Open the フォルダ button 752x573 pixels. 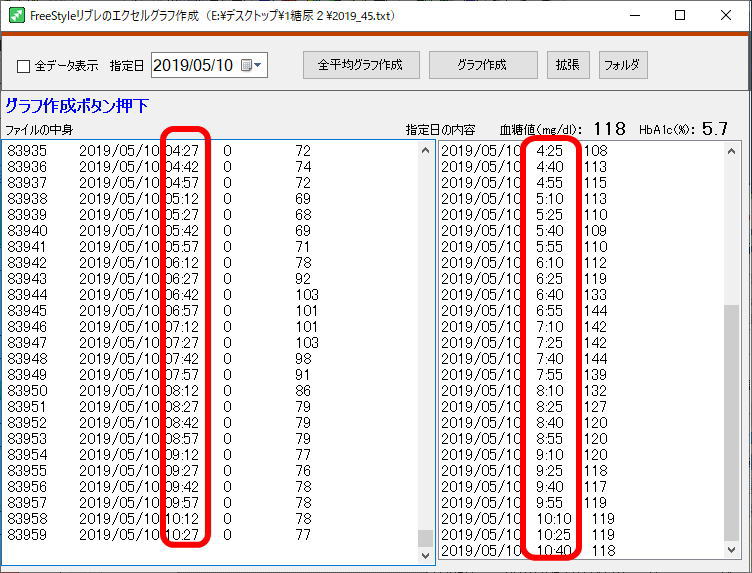(623, 65)
